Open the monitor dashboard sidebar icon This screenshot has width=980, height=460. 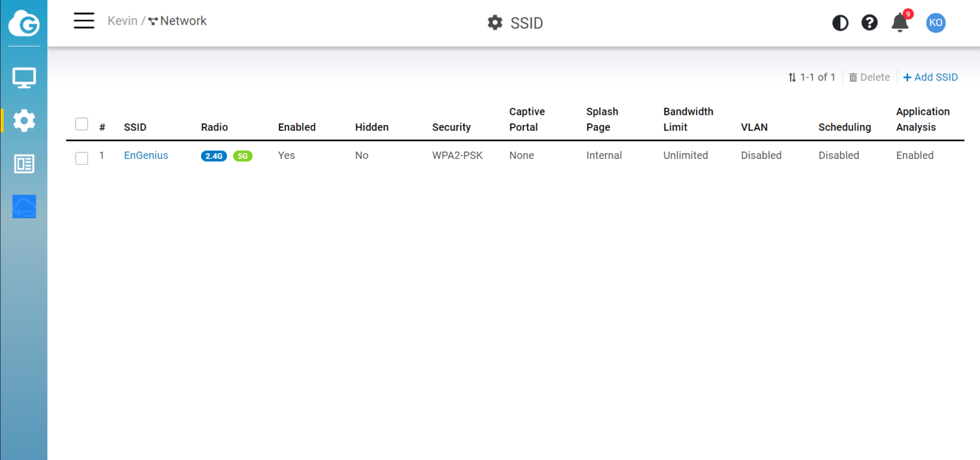point(24,78)
